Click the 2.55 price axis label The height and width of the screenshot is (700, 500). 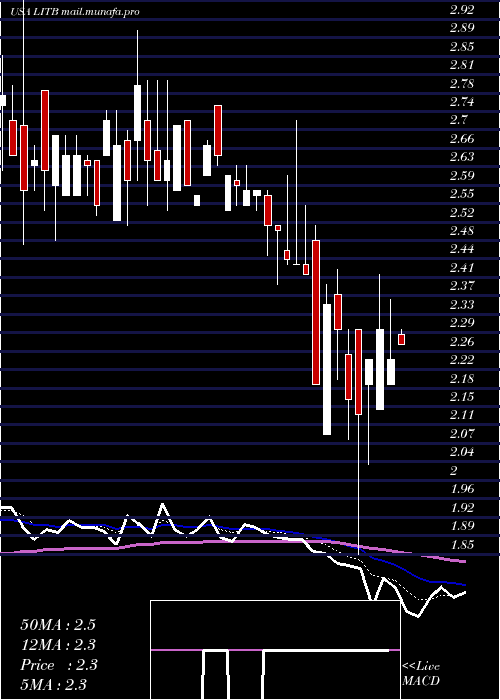tap(462, 194)
